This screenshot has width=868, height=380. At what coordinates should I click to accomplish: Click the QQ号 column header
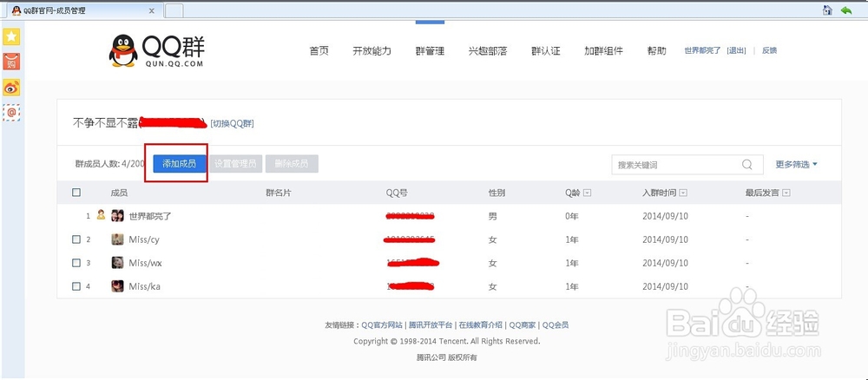coord(397,193)
